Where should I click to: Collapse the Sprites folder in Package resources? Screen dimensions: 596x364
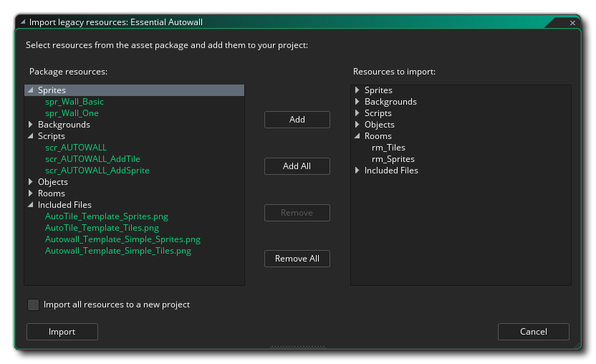[x=30, y=90]
